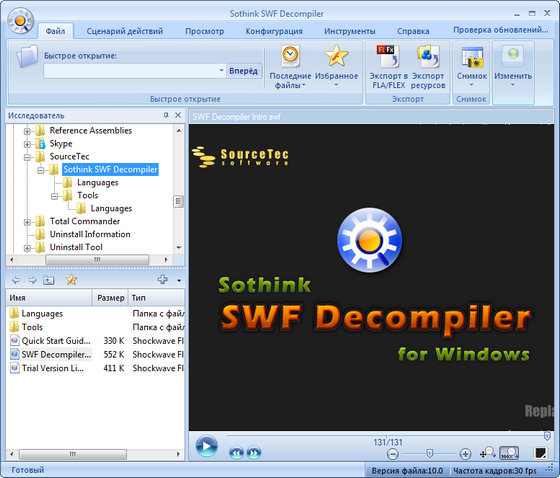Click file list horizontal scrollbar thumb
Viewport: 560px width, 478px height.
pos(73,454)
